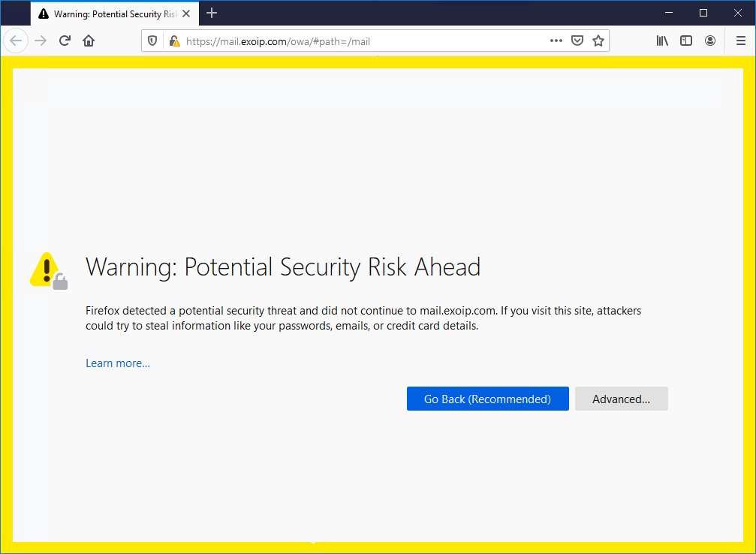The image size is (756, 554).
Task: Open the Library bookmarks icon
Action: (662, 41)
